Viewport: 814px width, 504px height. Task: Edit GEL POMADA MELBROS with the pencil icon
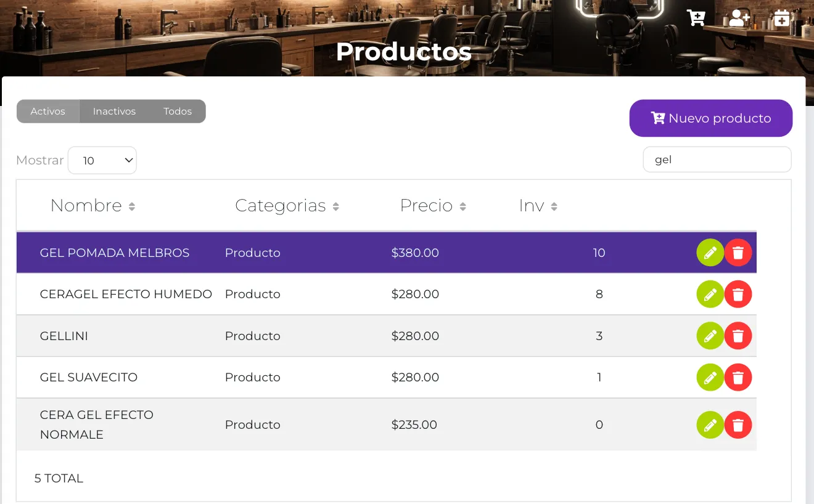point(710,252)
